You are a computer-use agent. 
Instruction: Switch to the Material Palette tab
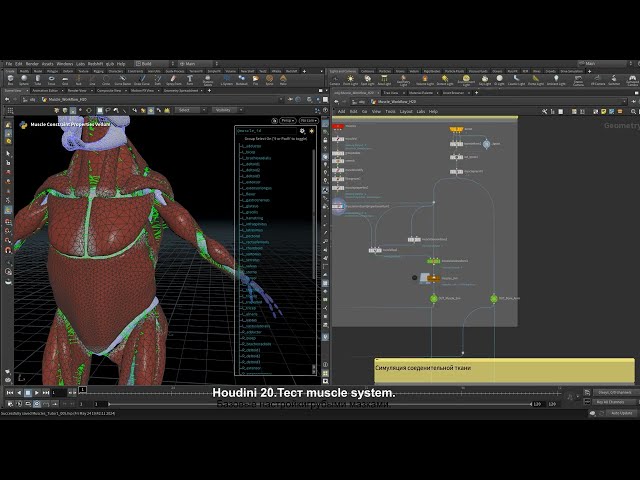pyautogui.click(x=421, y=93)
